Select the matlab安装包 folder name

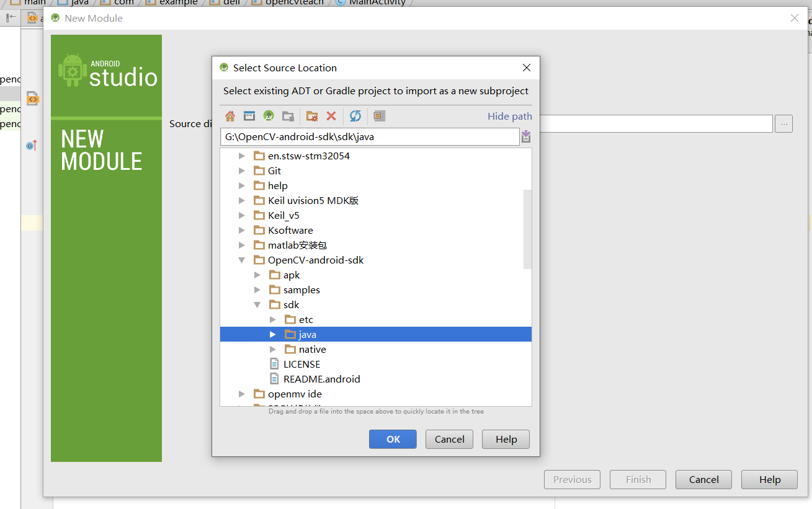coord(297,245)
